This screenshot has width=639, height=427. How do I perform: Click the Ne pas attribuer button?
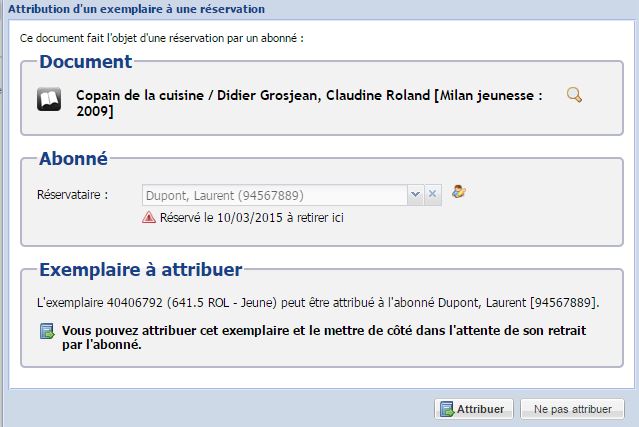point(572,409)
